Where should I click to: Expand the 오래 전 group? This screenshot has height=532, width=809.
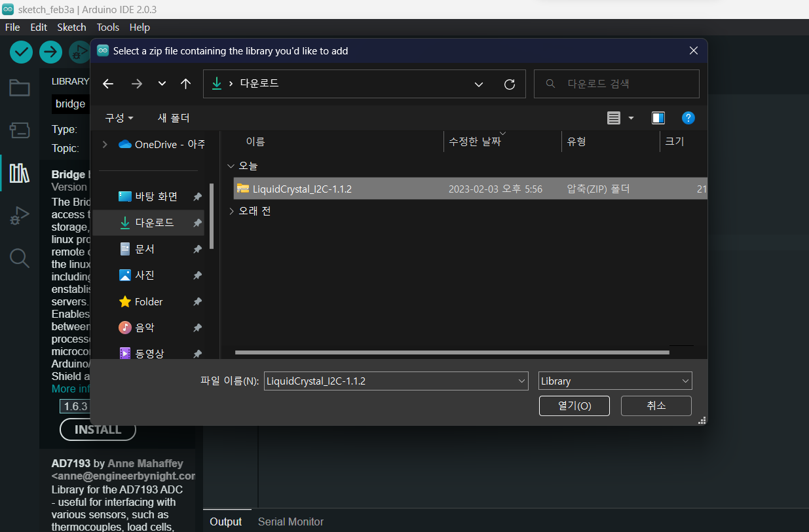[x=230, y=211]
